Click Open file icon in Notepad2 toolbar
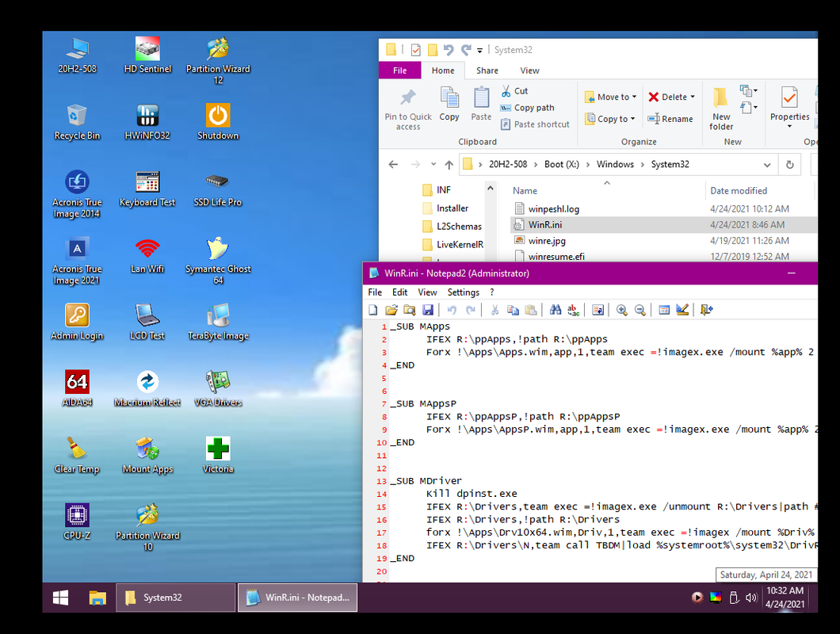This screenshot has width=840, height=634. (391, 310)
